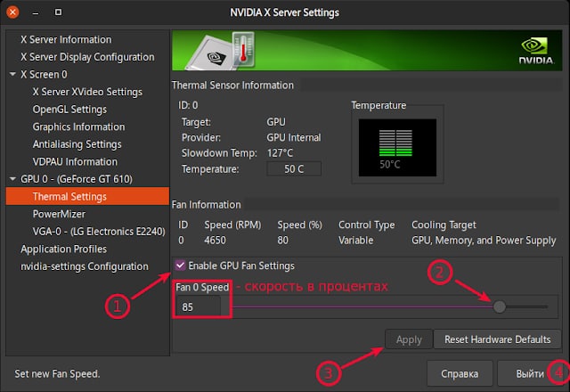The width and height of the screenshot is (570, 392).
Task: Click the Target value GPU
Action: click(276, 122)
